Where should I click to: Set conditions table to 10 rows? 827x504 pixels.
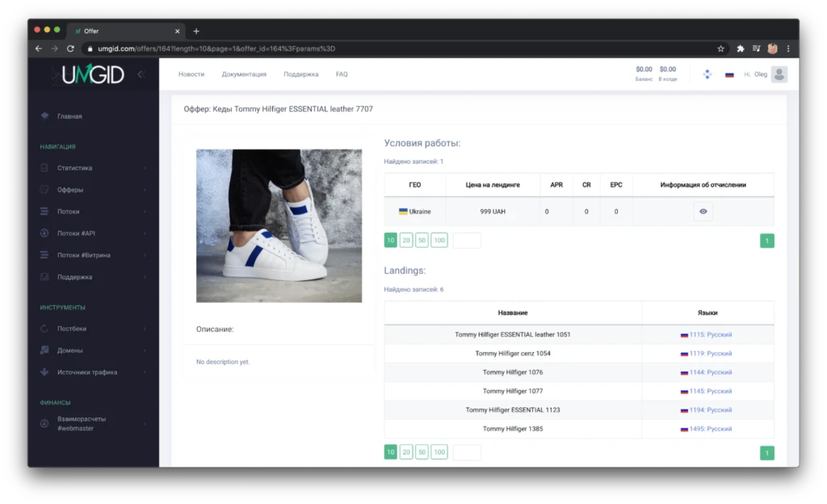coord(390,241)
